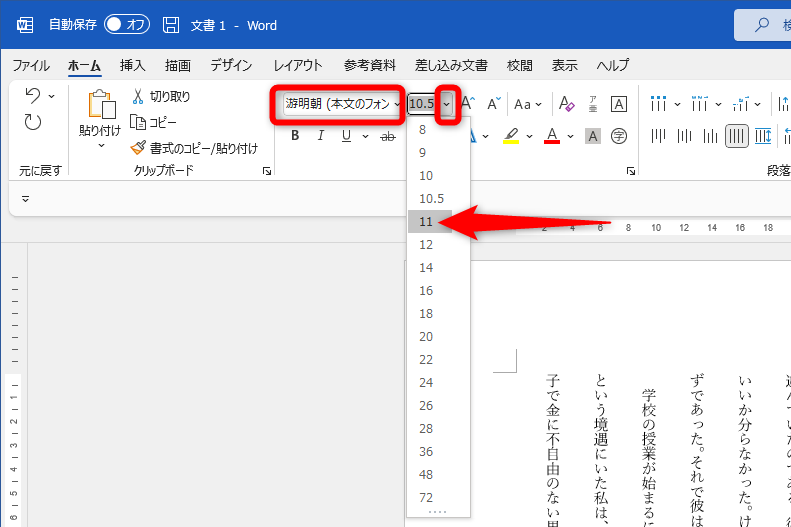
Task: Open the Multilevel List dropdown arrow
Action: [758, 104]
